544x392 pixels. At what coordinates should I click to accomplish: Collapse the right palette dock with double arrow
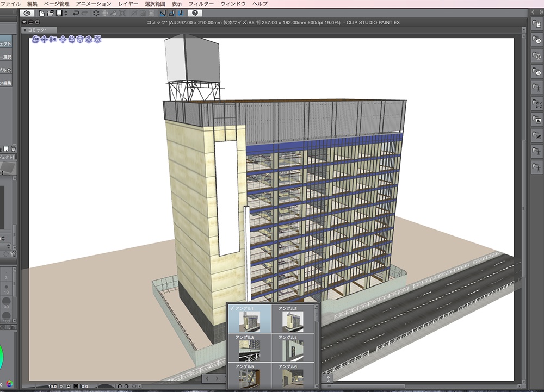541,12
